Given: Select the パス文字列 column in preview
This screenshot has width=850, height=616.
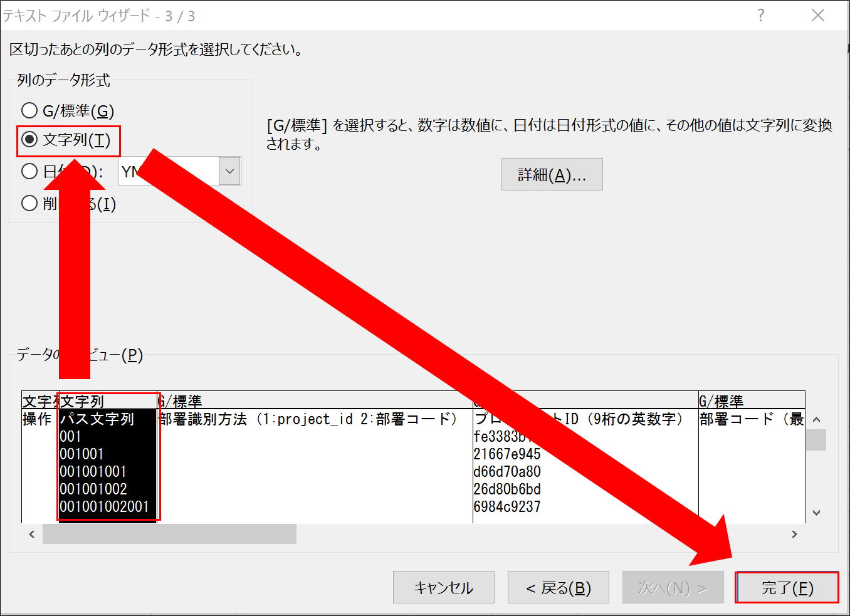Looking at the screenshot, I should tap(107, 464).
